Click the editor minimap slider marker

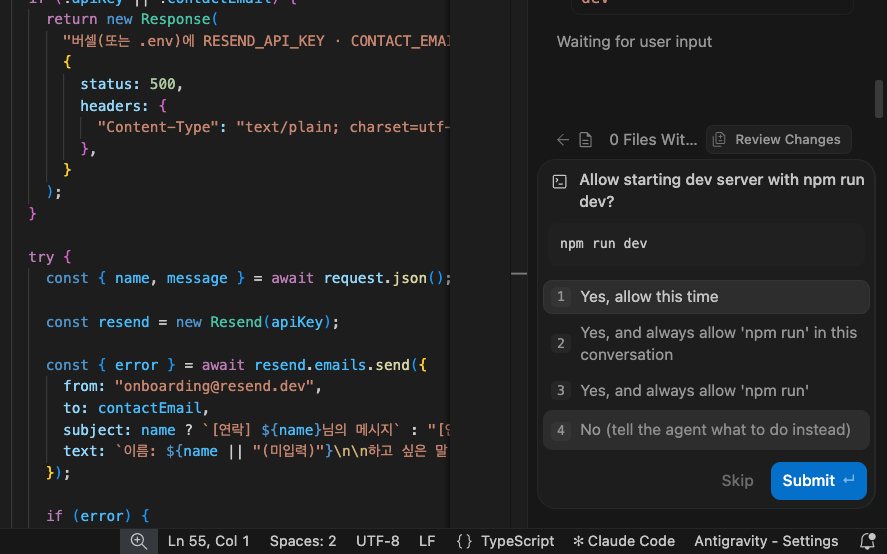[519, 274]
